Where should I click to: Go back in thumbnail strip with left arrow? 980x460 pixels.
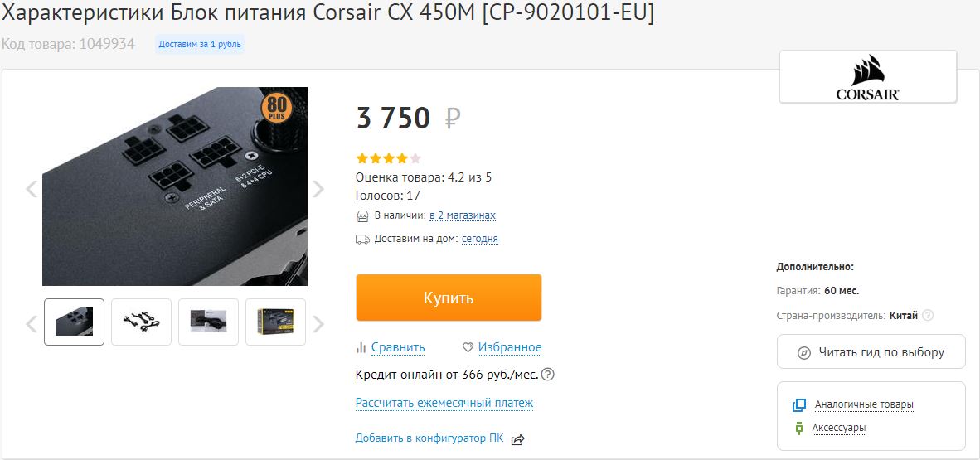pos(32,324)
